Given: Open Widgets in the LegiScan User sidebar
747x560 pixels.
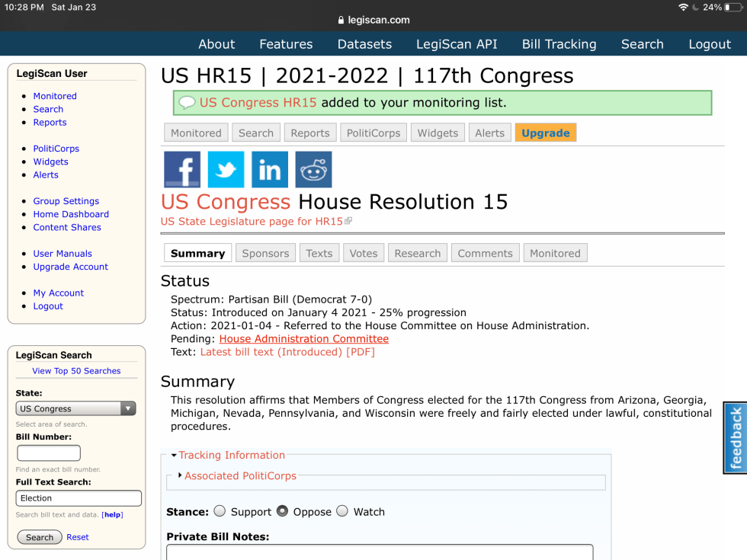Looking at the screenshot, I should 50,162.
